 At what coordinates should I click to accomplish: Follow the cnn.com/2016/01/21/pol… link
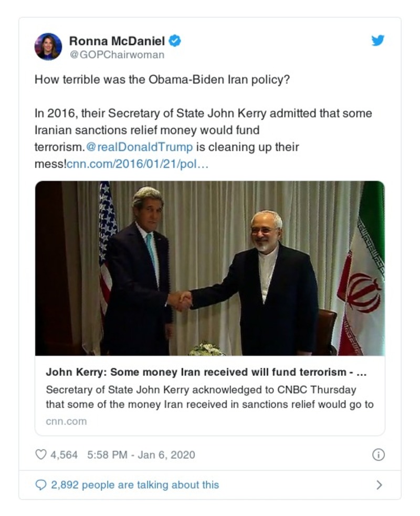point(138,164)
